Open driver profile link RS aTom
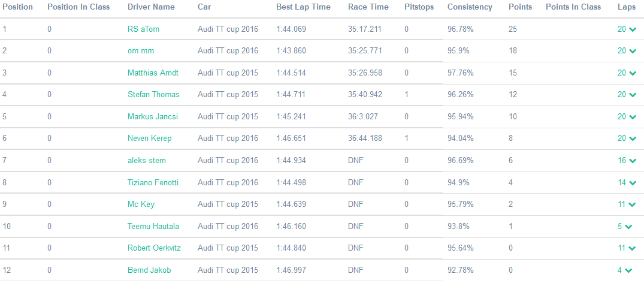Viewport: 644px width, 289px height. pos(143,29)
